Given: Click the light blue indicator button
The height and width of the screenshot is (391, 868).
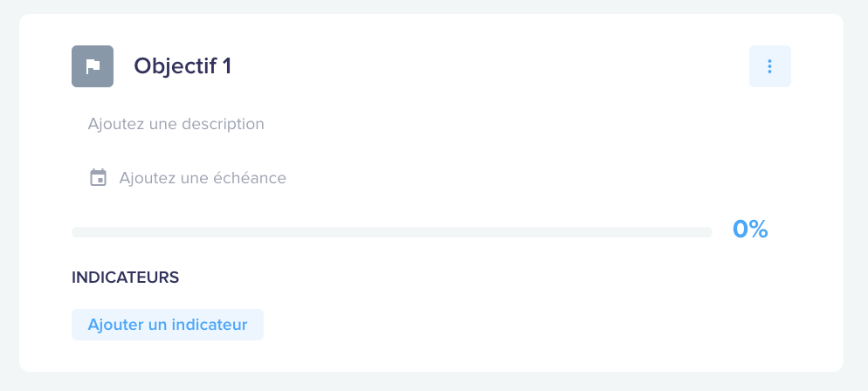Looking at the screenshot, I should [x=168, y=325].
